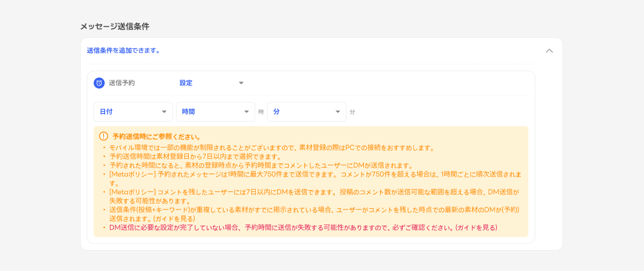
Task: Click the orange exclamation warning icon
Action: (x=103, y=137)
